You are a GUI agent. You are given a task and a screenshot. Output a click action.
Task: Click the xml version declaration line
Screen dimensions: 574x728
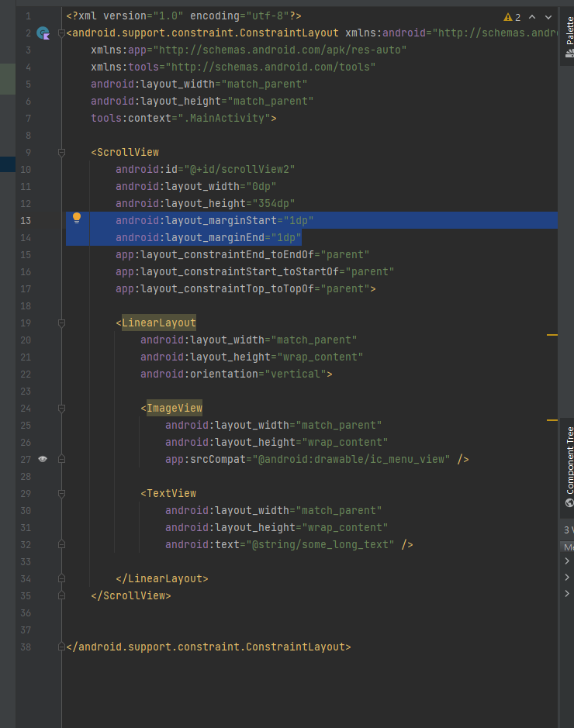[184, 16]
